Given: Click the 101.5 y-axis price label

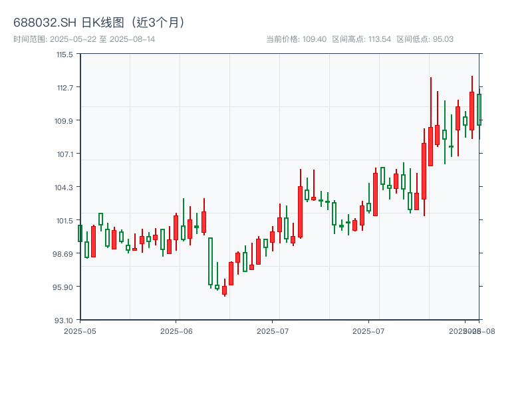Looking at the screenshot, I should pyautogui.click(x=65, y=220).
